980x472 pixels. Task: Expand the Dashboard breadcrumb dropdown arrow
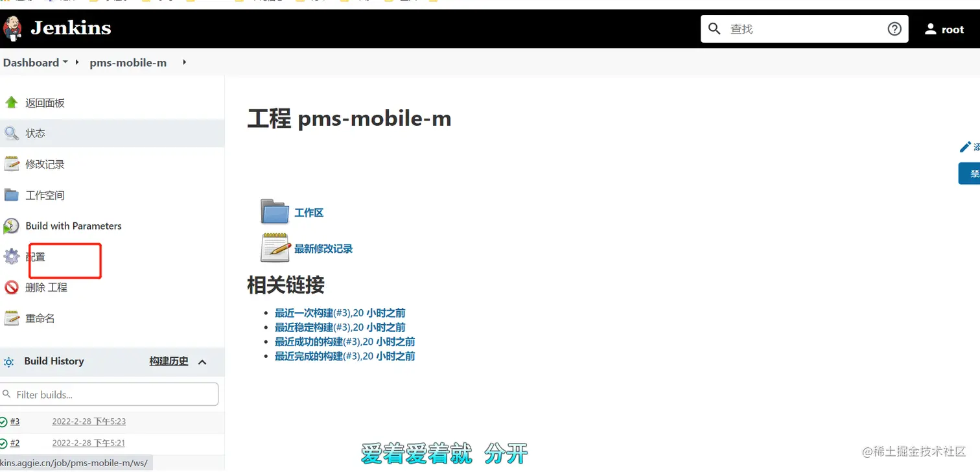pyautogui.click(x=65, y=63)
